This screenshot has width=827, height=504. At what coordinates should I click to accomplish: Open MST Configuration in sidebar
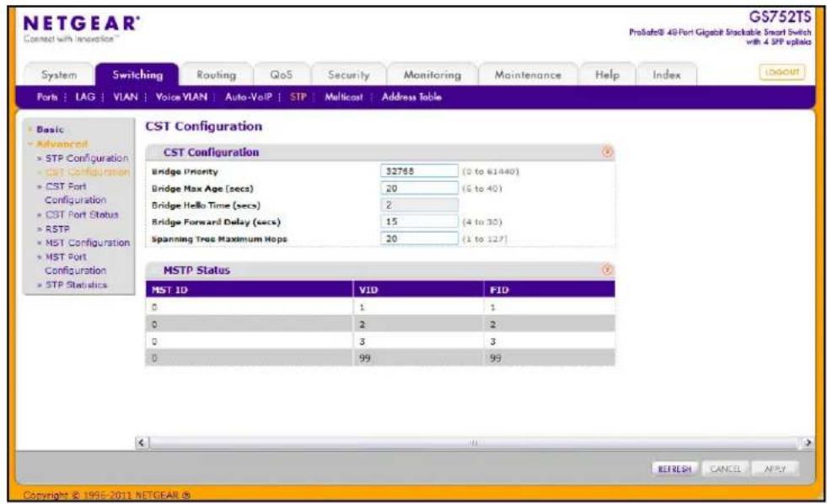point(87,243)
